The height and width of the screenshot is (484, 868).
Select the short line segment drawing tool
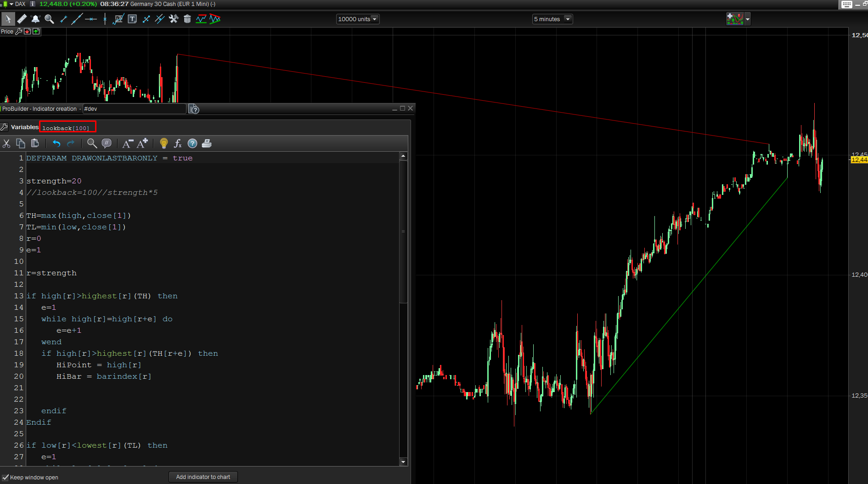[x=63, y=19]
